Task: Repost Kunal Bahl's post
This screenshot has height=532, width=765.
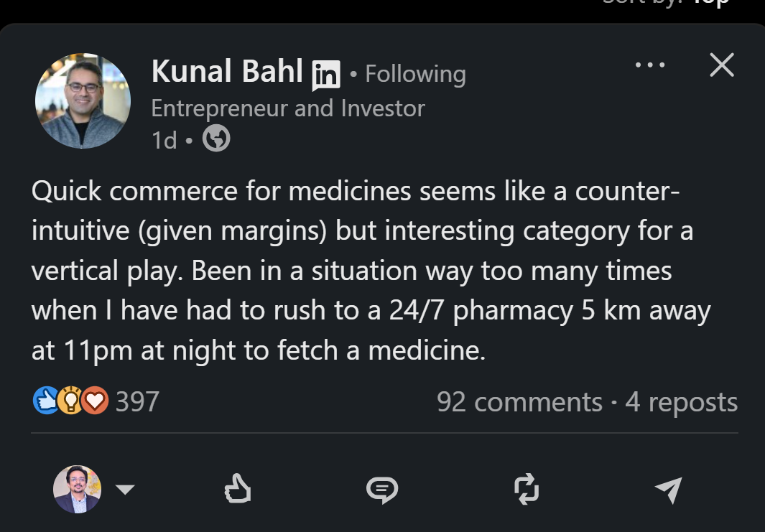Action: [x=526, y=490]
